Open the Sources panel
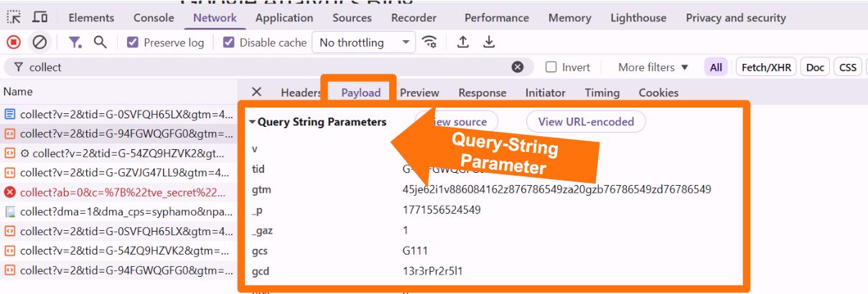The image size is (868, 294). (x=352, y=17)
